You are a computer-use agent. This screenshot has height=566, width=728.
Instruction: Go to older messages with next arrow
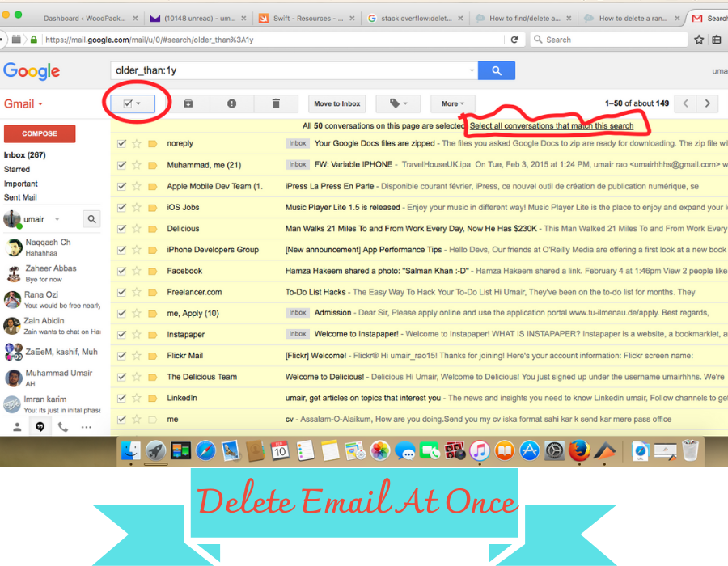(707, 103)
